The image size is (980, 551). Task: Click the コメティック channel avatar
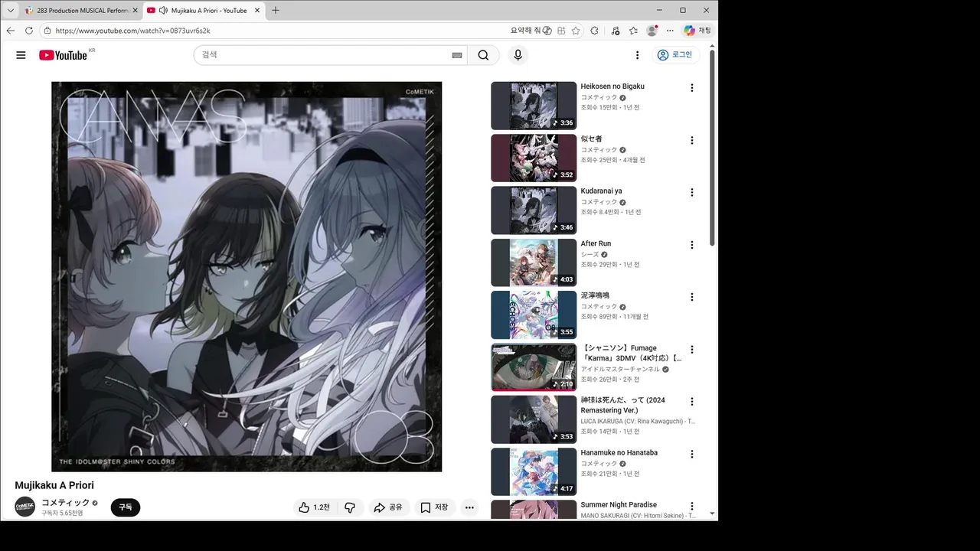tap(25, 507)
